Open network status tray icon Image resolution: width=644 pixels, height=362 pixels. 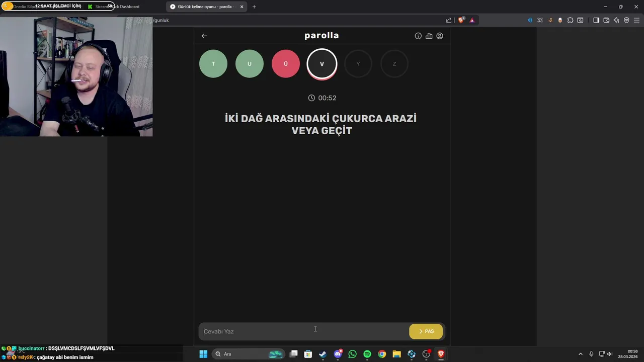pyautogui.click(x=602, y=354)
